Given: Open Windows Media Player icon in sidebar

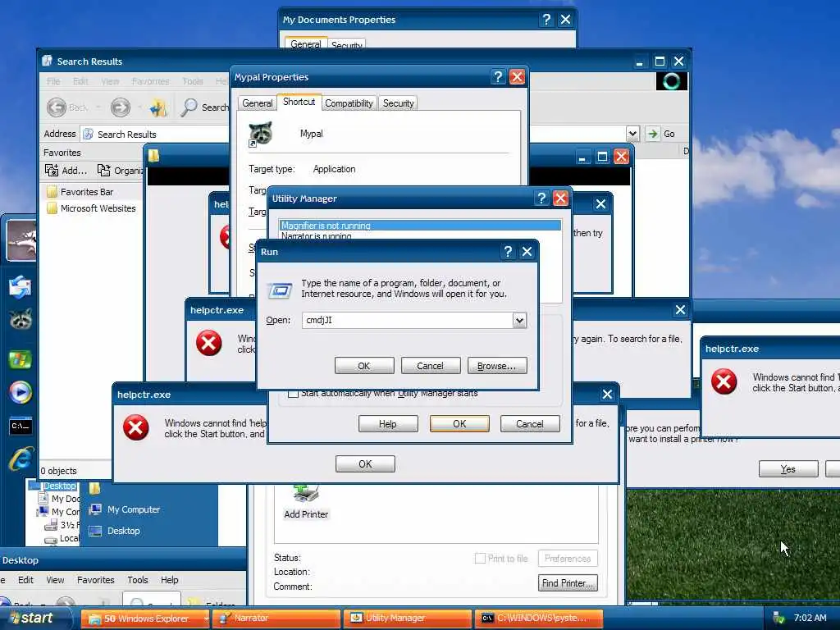Looking at the screenshot, I should pos(21,393).
